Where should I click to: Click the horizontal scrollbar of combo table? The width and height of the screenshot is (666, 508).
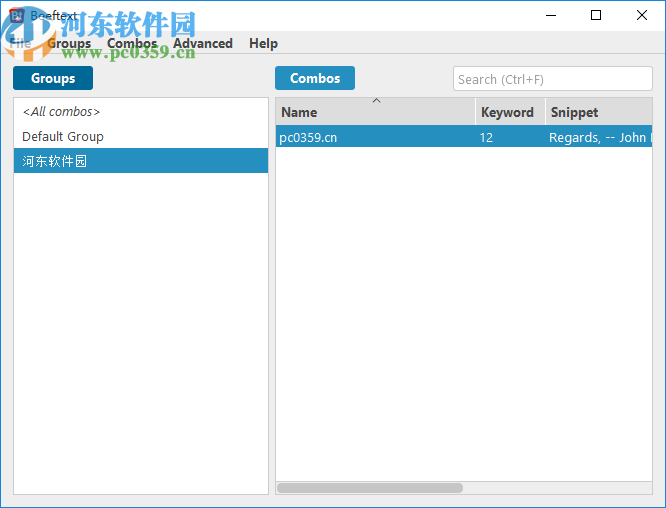[x=370, y=488]
